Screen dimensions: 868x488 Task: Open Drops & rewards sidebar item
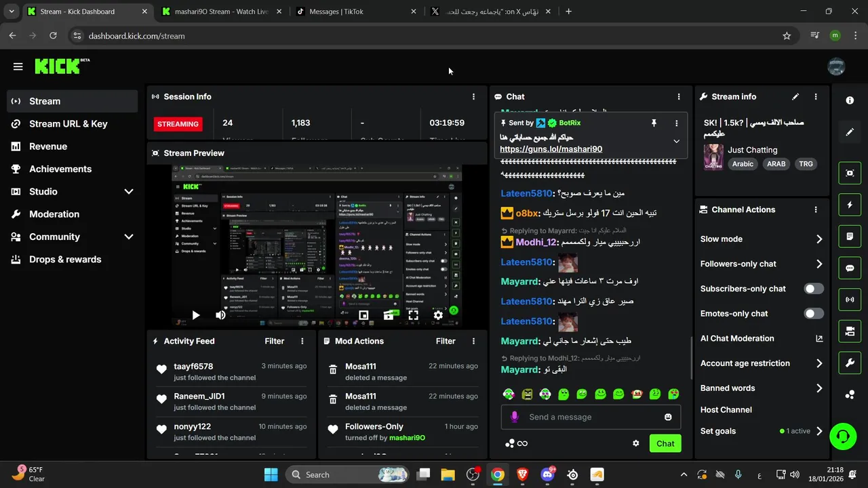pyautogui.click(x=72, y=260)
